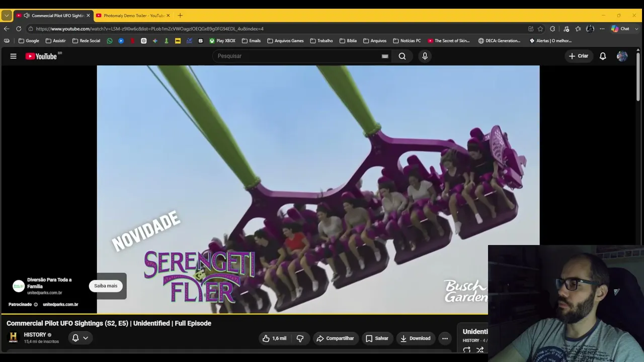Open unitedparks.com.br link beside Patrocinado

(x=60, y=305)
